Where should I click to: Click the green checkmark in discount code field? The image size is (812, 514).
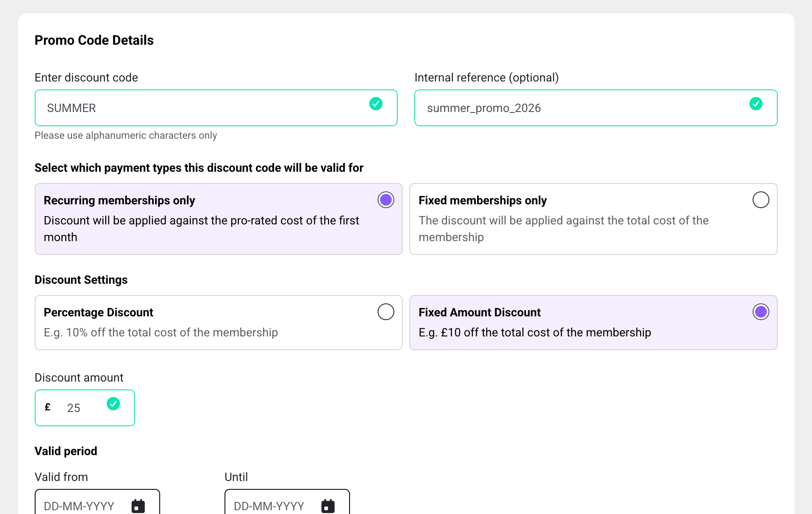point(376,104)
